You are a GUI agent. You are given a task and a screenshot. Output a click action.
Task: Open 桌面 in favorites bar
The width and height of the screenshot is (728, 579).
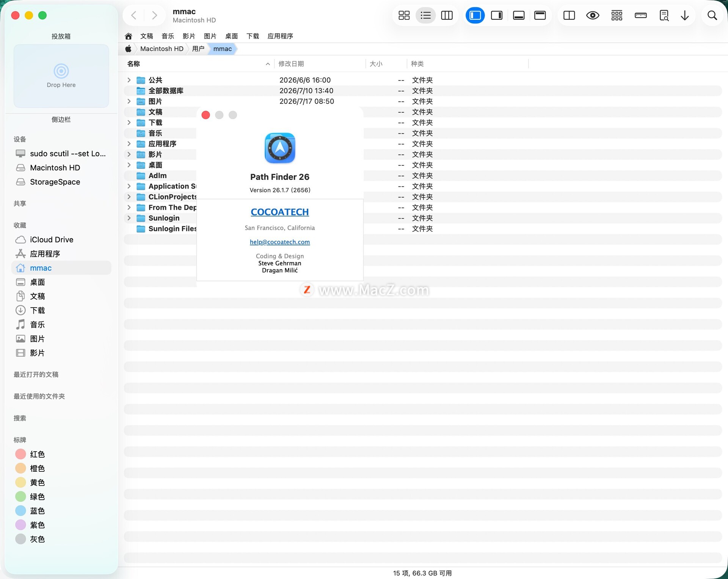(232, 36)
